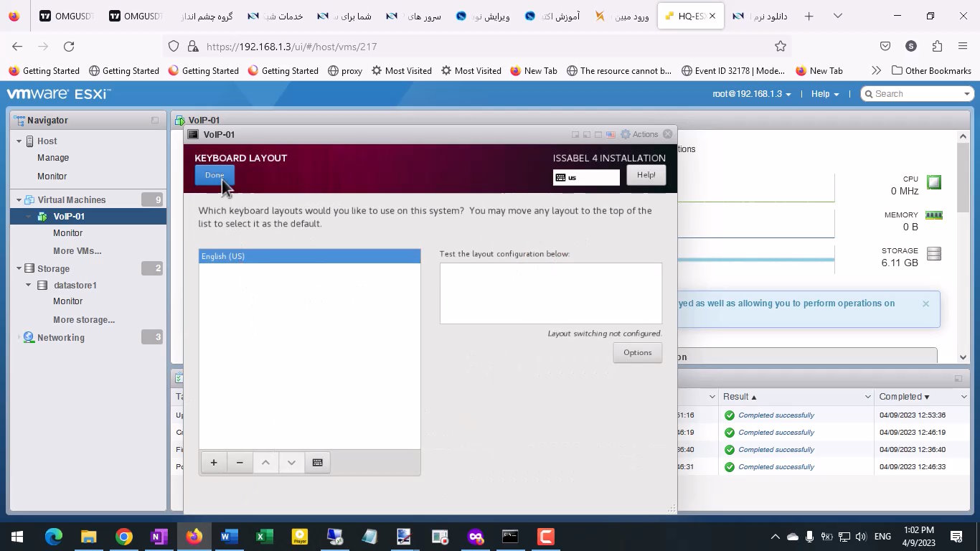Click the US flag keyboard icon in console title bar

point(611,134)
